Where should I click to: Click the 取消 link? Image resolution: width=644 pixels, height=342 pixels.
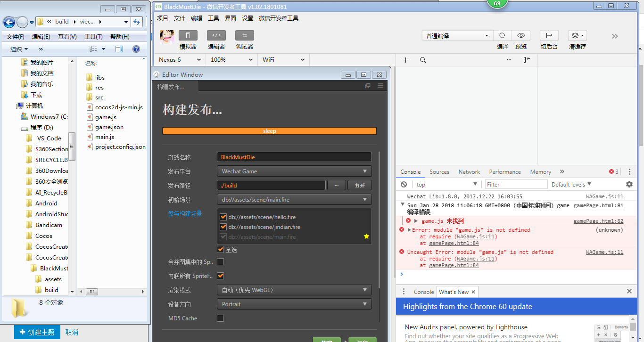click(72, 332)
